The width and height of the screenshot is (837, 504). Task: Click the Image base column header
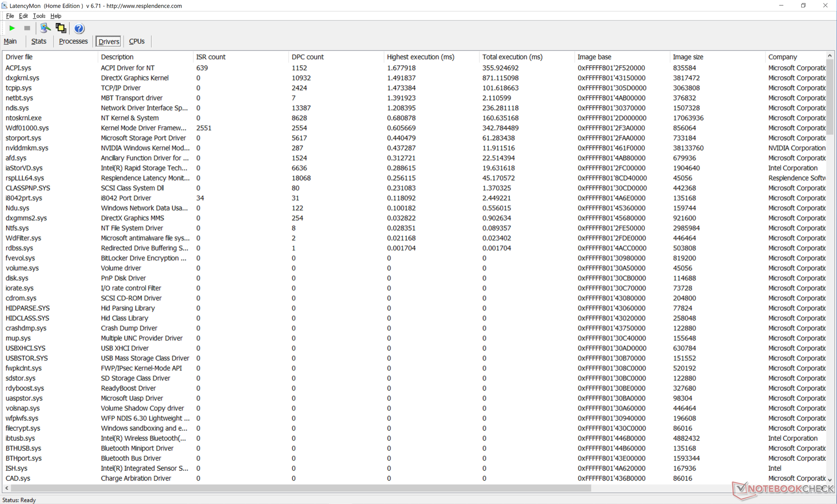[594, 57]
